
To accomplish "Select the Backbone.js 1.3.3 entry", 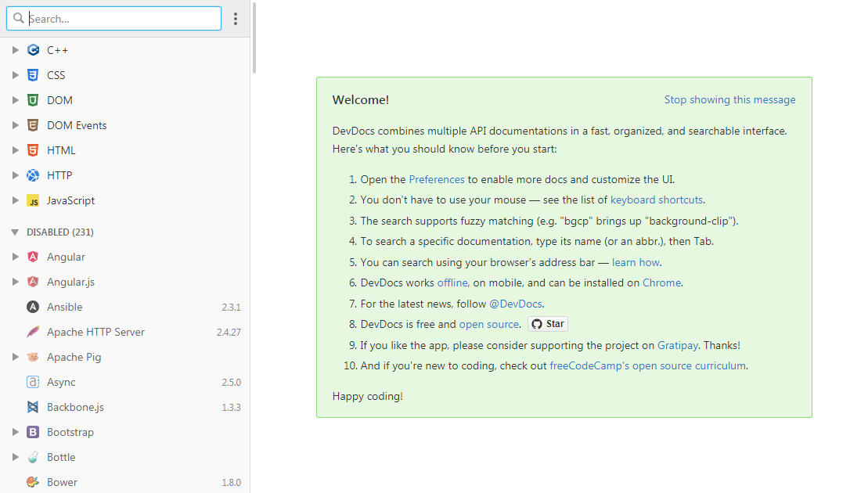I will 125,407.
